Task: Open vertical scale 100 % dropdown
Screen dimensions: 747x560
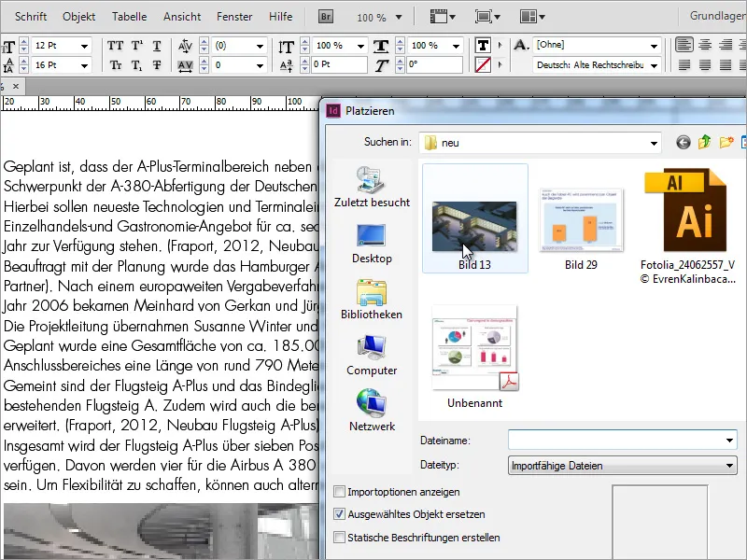Action: [360, 46]
